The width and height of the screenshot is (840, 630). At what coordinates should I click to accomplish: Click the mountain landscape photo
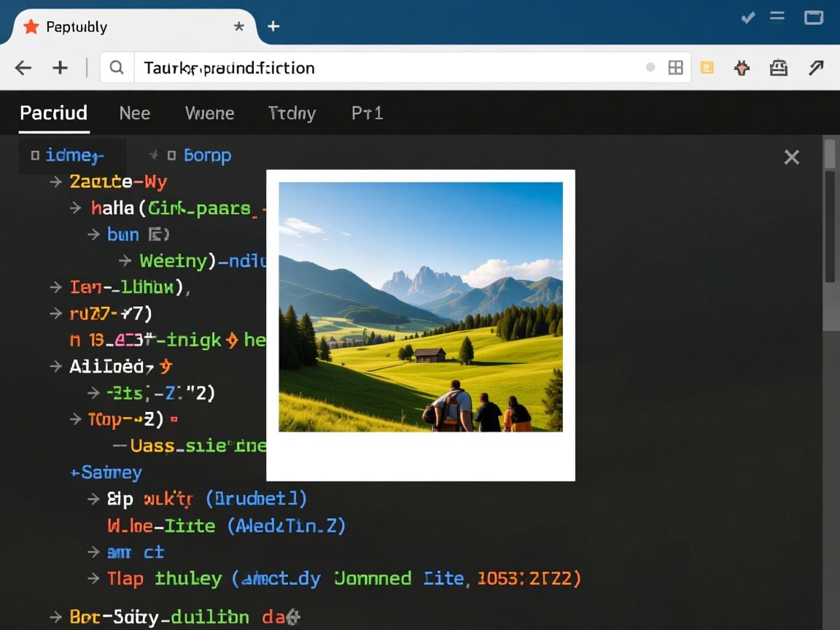click(x=420, y=306)
